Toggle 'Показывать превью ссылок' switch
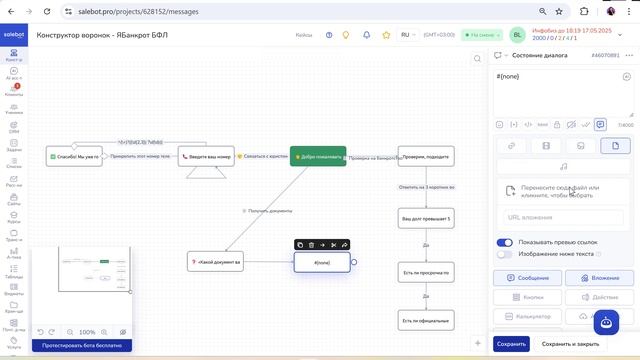Viewport: 640px width, 360px height. (x=504, y=242)
